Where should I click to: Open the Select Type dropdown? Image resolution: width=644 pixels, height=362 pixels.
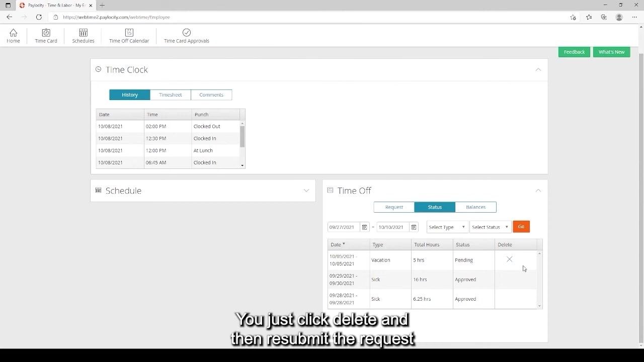[447, 227]
